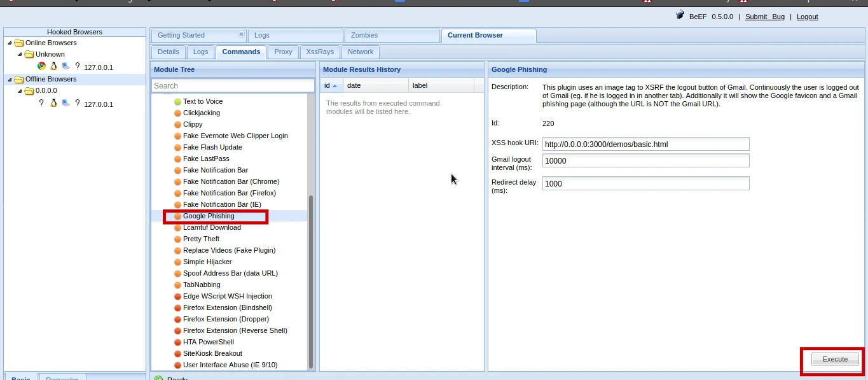Click the green Ready status indicator

click(x=157, y=377)
